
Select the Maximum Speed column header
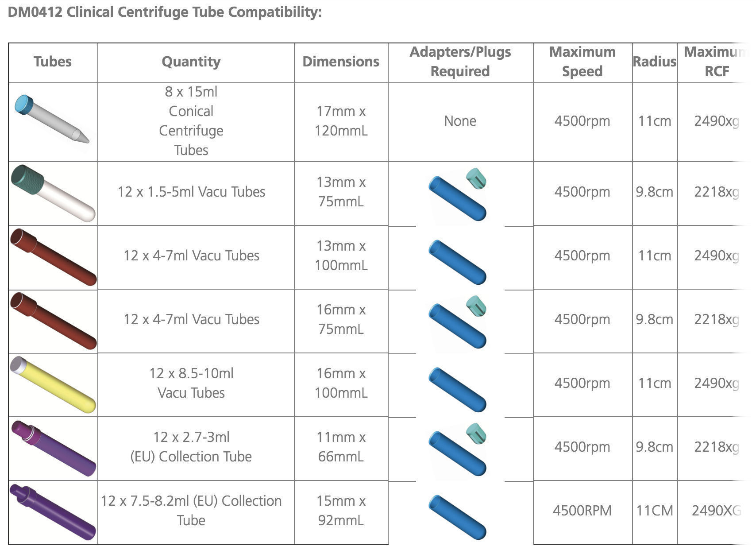pos(582,62)
